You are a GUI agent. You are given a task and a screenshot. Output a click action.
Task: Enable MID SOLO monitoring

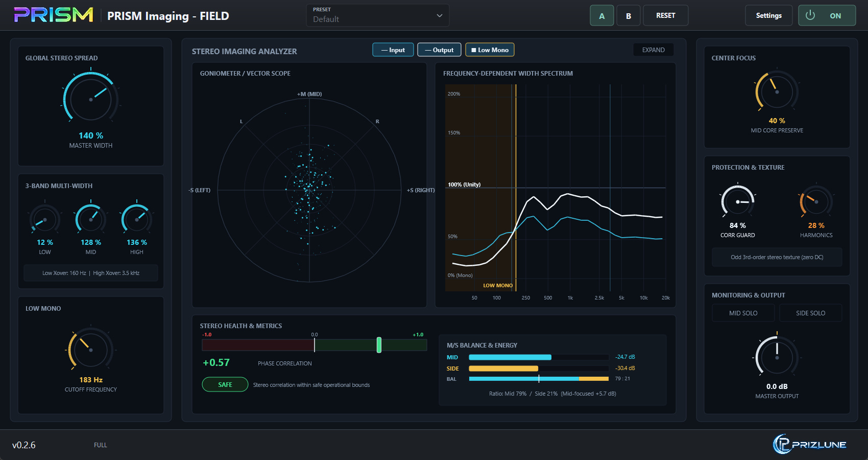click(x=743, y=313)
